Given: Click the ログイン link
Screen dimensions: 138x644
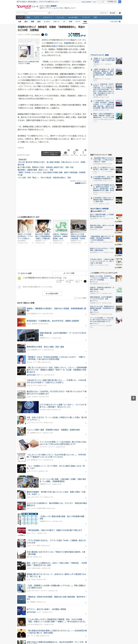Looking at the screenshot, I should pyautogui.click(x=42, y=8).
